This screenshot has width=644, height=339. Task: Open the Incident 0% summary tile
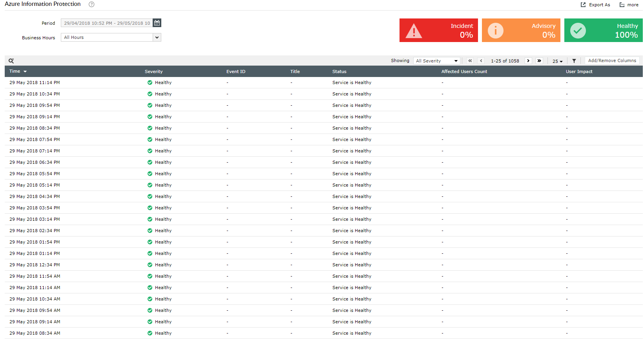(x=439, y=30)
